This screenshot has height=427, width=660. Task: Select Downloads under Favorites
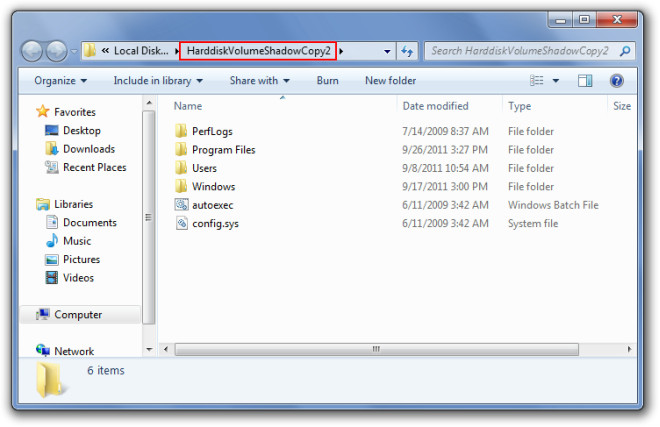(89, 149)
